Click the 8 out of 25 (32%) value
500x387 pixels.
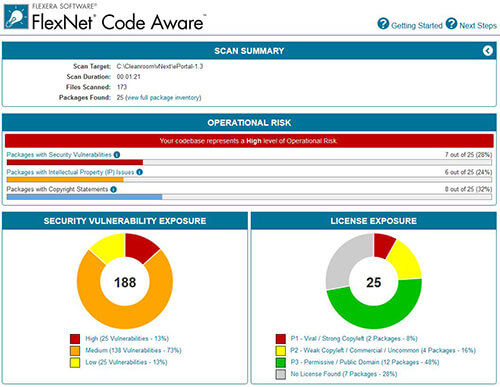tap(468, 189)
